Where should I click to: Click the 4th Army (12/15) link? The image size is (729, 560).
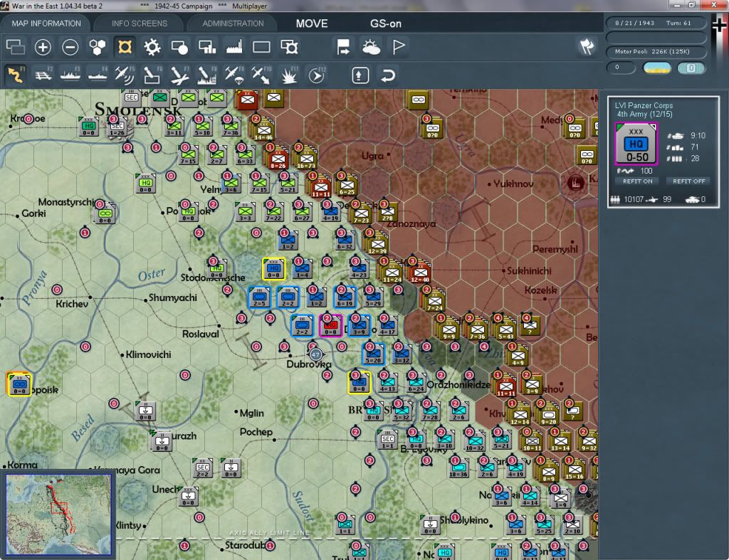tap(644, 115)
